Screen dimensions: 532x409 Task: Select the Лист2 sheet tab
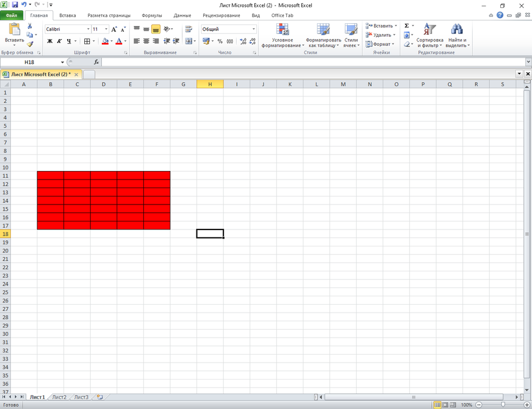tap(59, 397)
